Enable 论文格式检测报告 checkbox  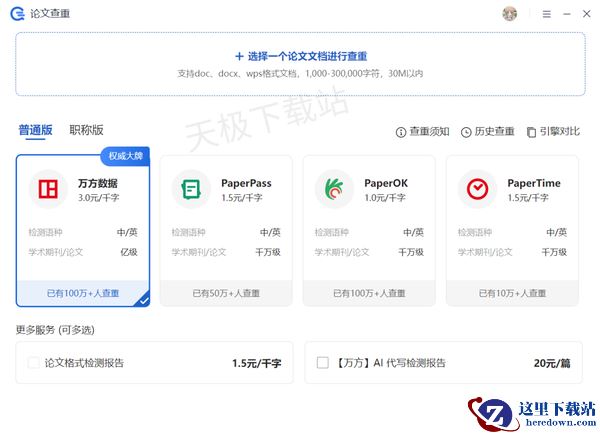click(x=34, y=363)
